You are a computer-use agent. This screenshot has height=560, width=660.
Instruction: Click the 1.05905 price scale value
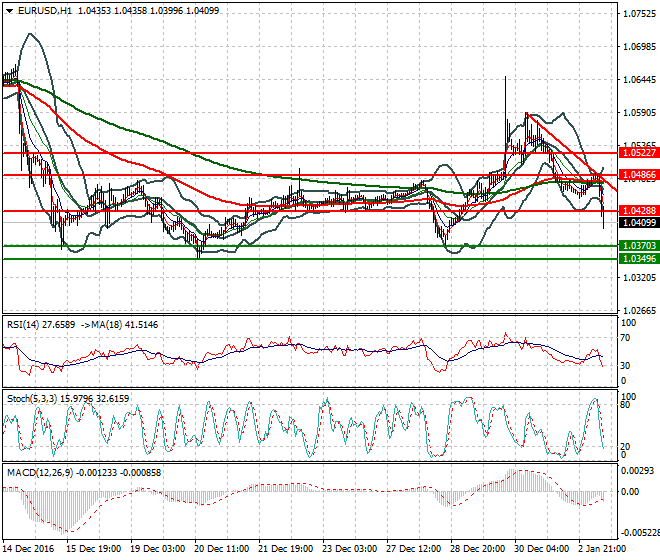pyautogui.click(x=639, y=112)
